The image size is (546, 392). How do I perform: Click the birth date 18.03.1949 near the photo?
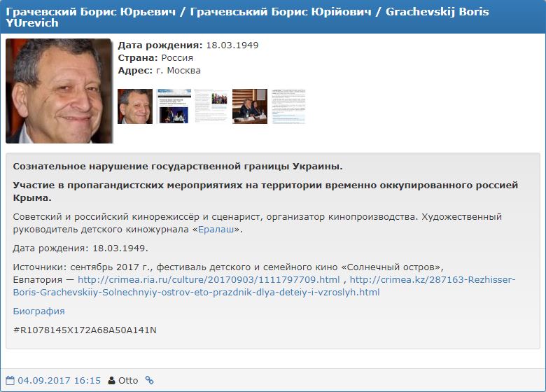pos(232,45)
